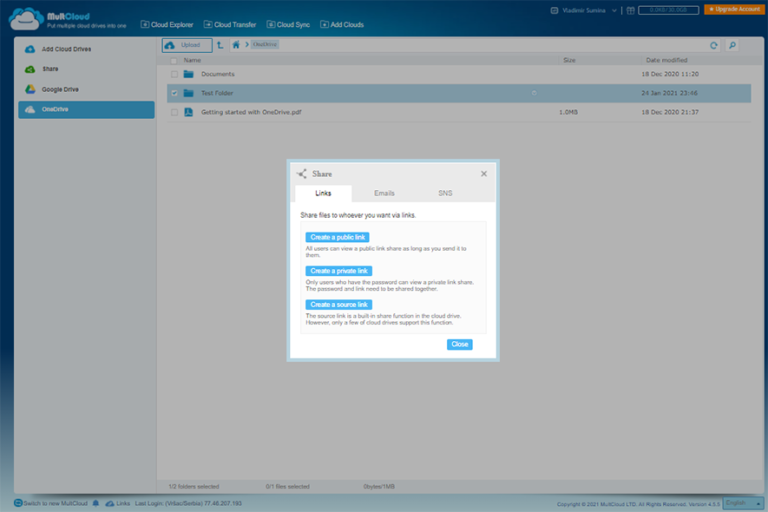This screenshot has width=768, height=512.
Task: Check the Getting started PDF checkbox
Action: click(174, 112)
